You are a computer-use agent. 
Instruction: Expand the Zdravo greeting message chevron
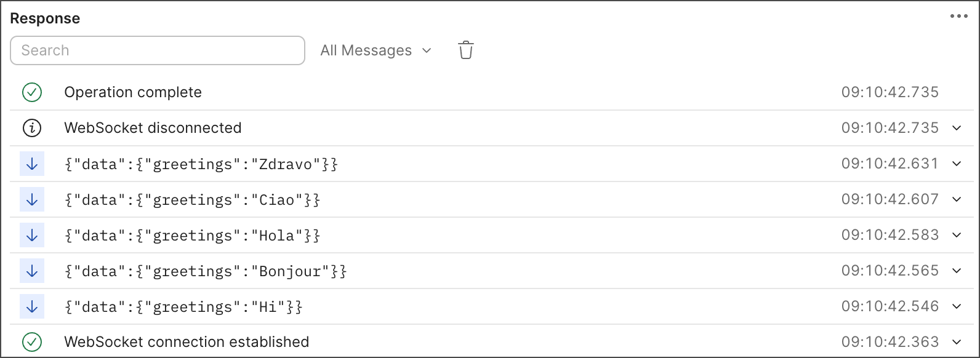click(x=957, y=164)
